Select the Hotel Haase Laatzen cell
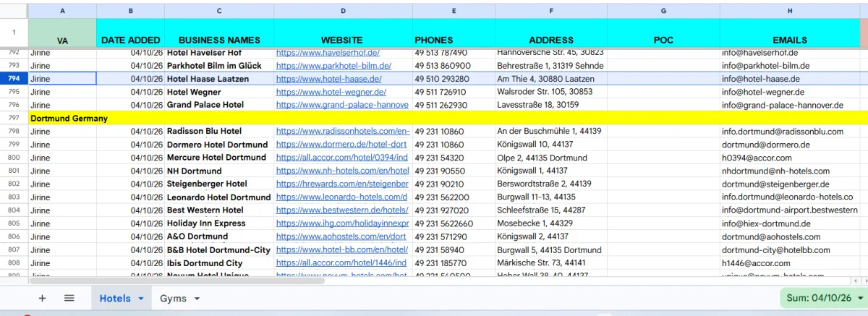Screen dimensions: 868x316 [219, 79]
